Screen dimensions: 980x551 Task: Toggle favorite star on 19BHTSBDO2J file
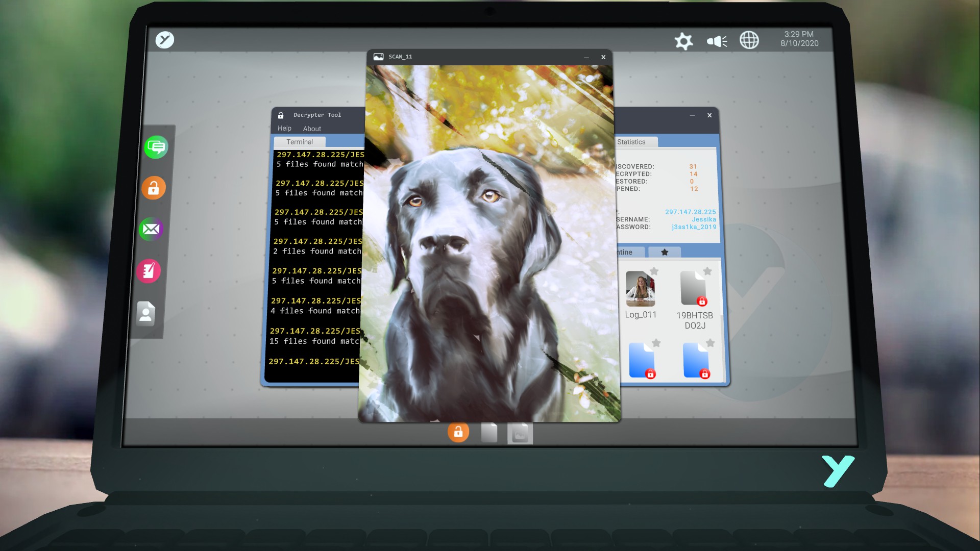coord(707,271)
